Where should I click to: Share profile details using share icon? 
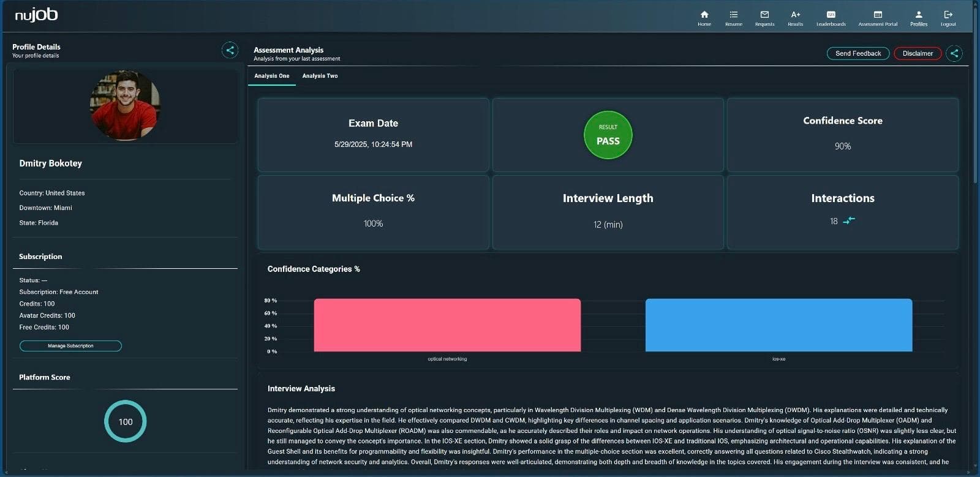tap(230, 50)
